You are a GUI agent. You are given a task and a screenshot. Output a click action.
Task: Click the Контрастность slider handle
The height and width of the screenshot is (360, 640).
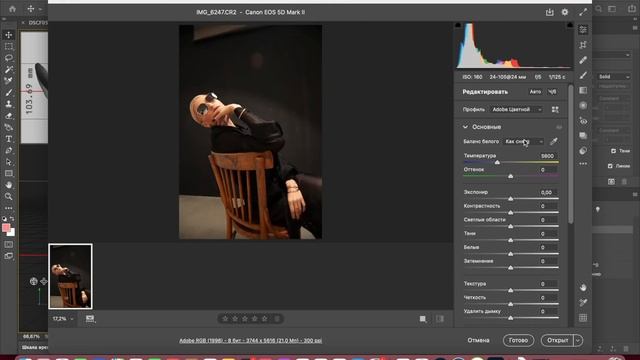[x=511, y=213]
